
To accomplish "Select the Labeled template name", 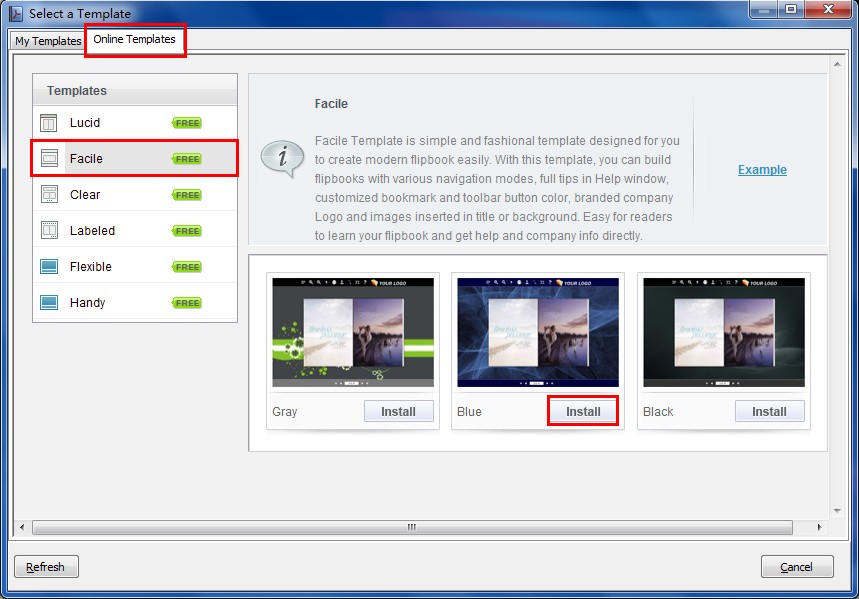I will coord(92,231).
